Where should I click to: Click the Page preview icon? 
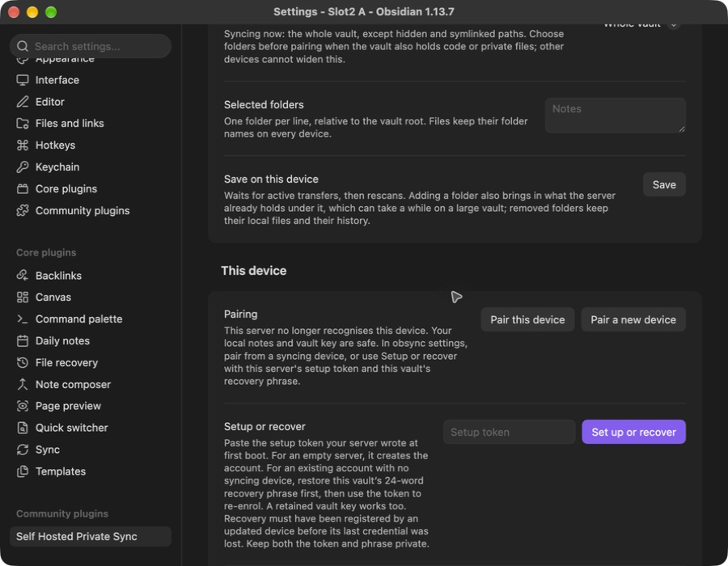click(23, 406)
